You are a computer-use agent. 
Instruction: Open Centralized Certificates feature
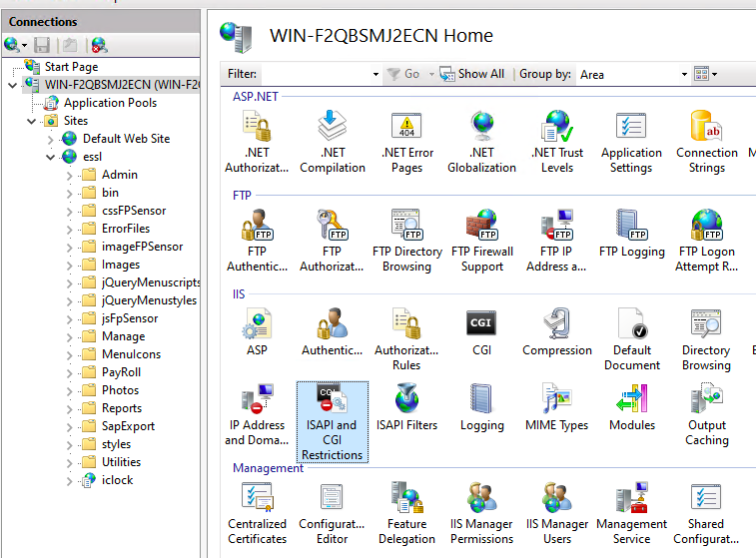tap(257, 514)
